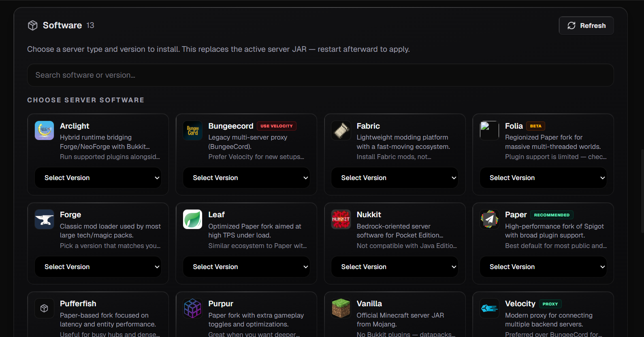Click the USE VELOCITY badge on Bungeecord
The width and height of the screenshot is (644, 337).
coord(277,126)
